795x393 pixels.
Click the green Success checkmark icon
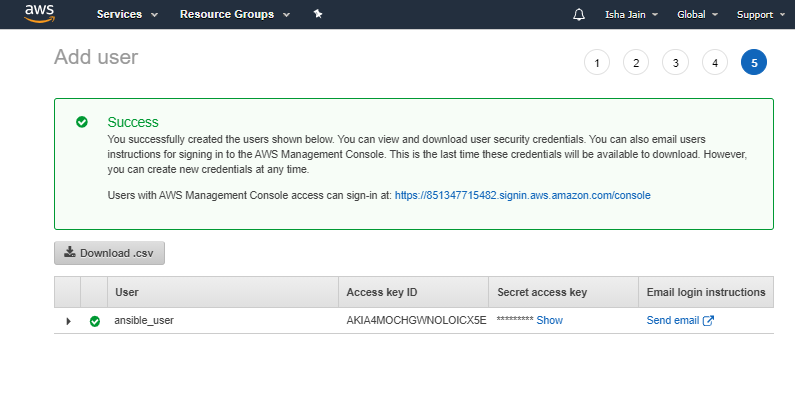(x=82, y=122)
